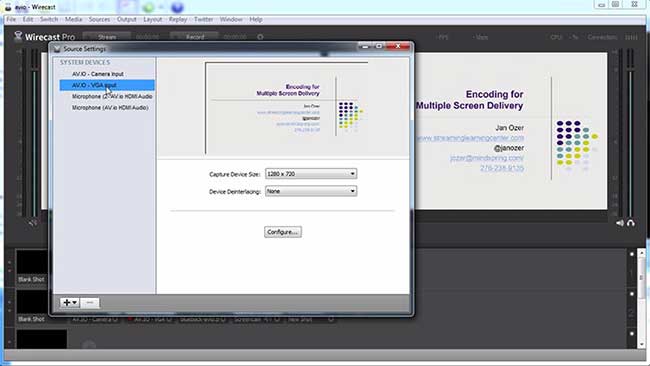Open the Device Deinterlacing dropdown

(x=311, y=191)
